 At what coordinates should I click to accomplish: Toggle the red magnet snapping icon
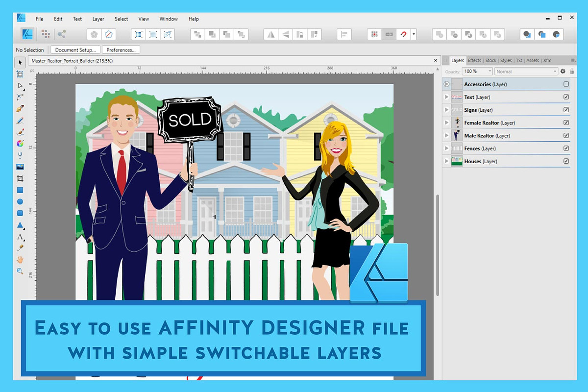(403, 34)
